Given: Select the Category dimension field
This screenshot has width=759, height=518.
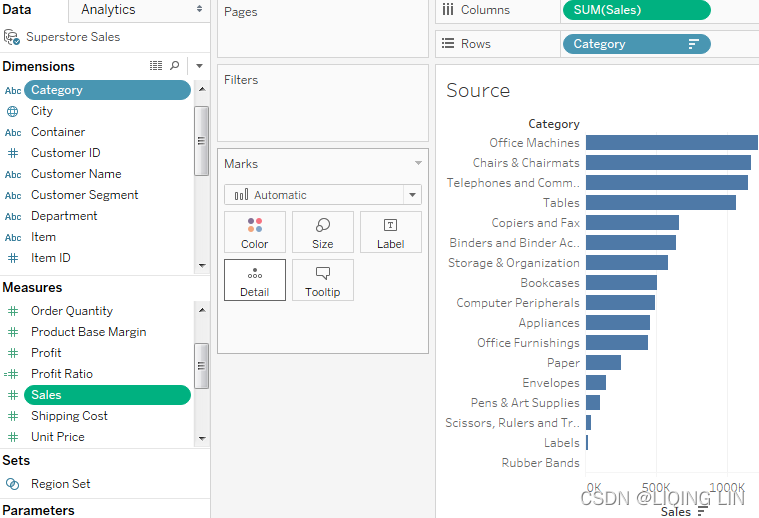Looking at the screenshot, I should [107, 90].
